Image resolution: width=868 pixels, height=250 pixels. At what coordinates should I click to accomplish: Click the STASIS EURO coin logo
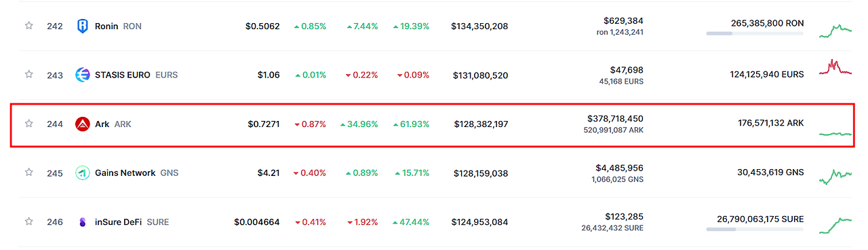tap(83, 75)
